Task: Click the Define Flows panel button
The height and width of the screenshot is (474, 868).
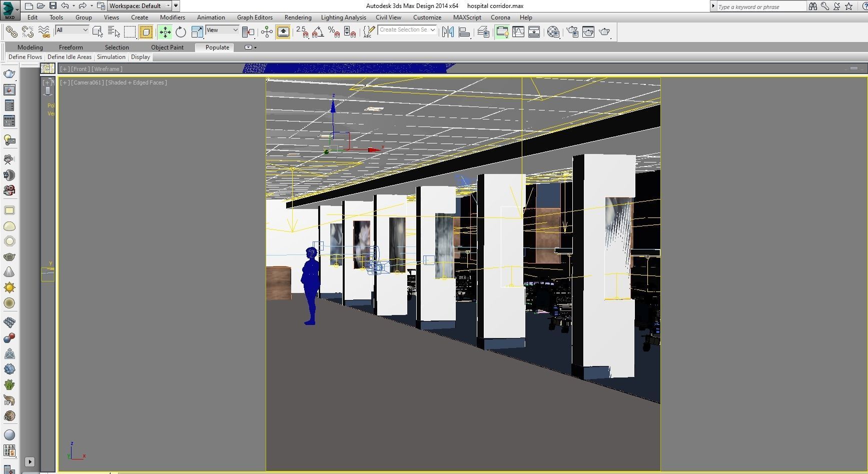Action: click(x=25, y=57)
